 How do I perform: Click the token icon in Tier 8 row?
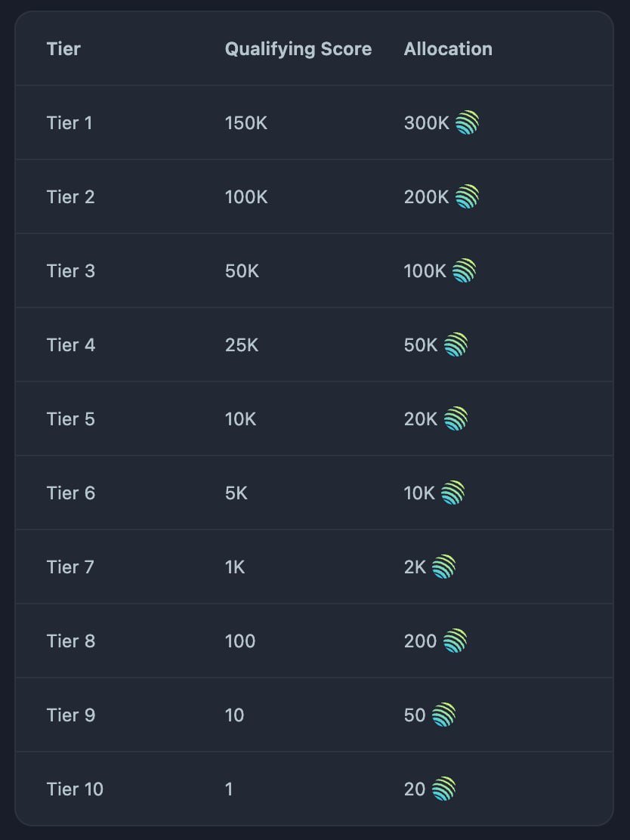click(455, 641)
